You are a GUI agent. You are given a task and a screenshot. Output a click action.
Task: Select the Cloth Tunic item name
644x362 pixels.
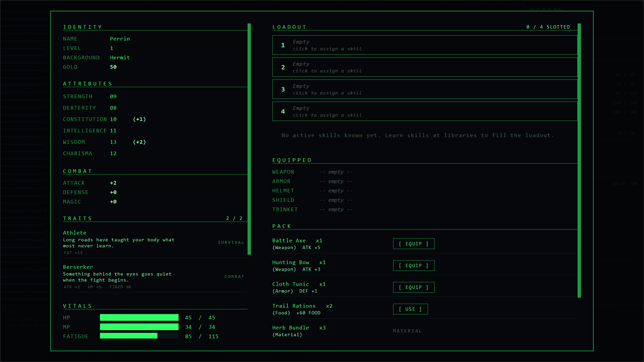[x=291, y=284]
